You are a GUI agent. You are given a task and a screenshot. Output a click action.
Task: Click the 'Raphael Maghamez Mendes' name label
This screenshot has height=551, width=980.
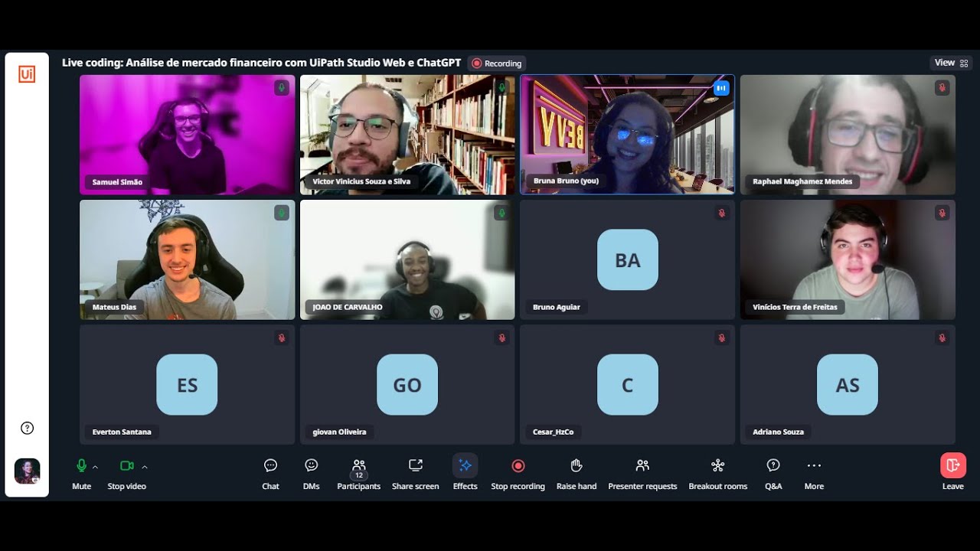tap(802, 181)
